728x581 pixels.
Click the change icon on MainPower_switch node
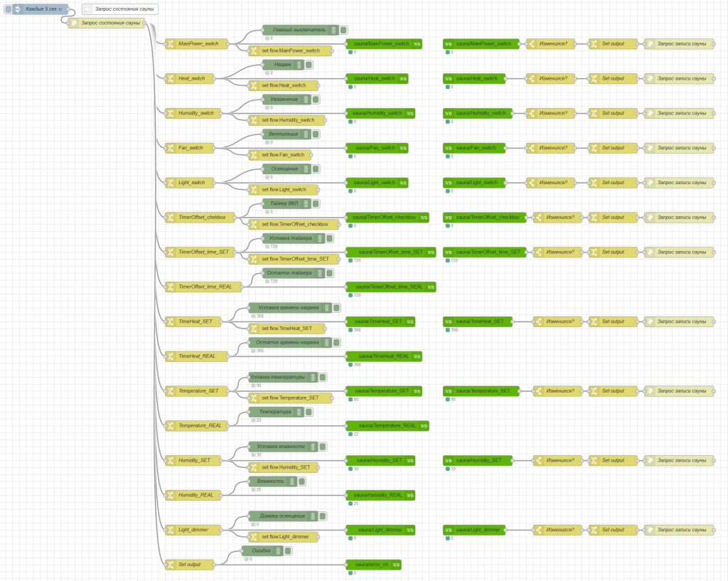(171, 44)
